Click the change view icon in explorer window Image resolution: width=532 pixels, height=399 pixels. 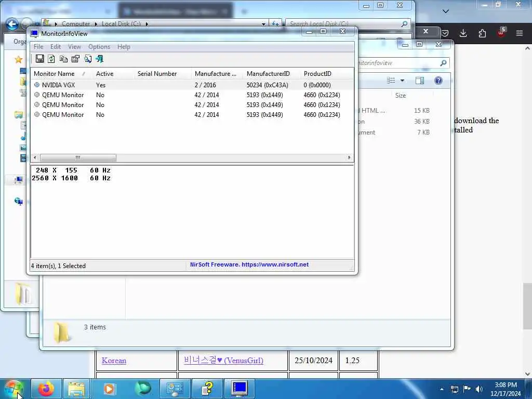point(391,81)
